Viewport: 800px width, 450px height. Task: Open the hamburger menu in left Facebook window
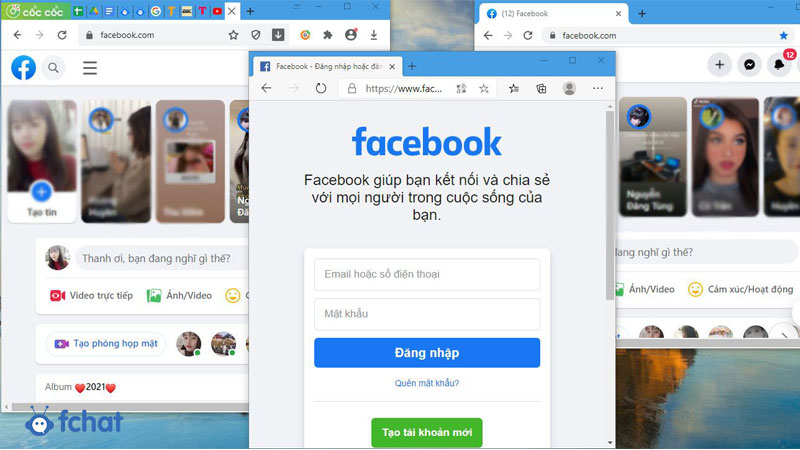(x=90, y=68)
